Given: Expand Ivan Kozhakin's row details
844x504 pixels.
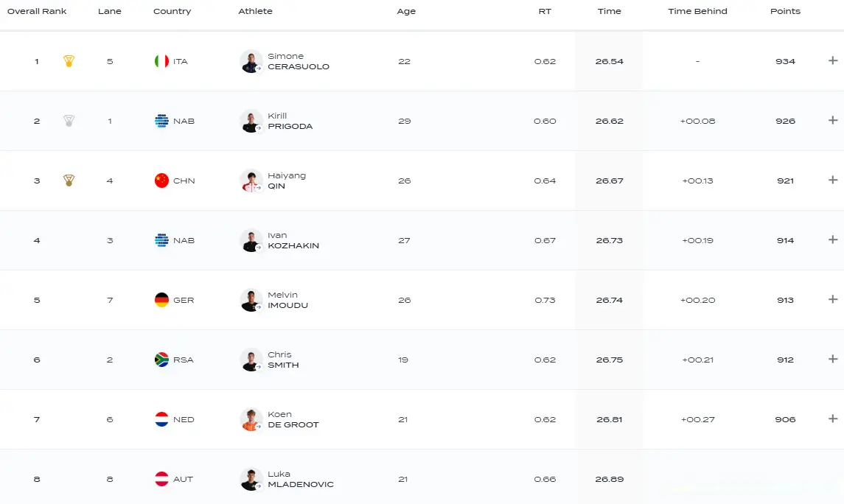Looking at the screenshot, I should pyautogui.click(x=833, y=239).
